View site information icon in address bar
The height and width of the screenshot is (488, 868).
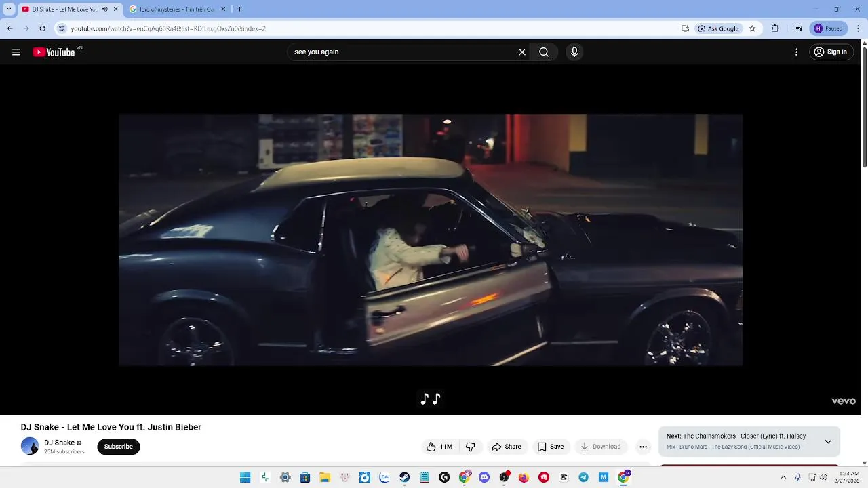62,28
